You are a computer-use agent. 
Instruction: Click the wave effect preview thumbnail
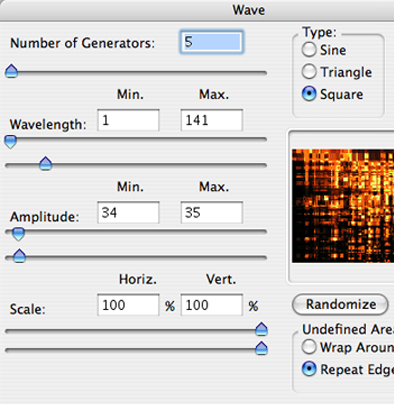pyautogui.click(x=343, y=206)
